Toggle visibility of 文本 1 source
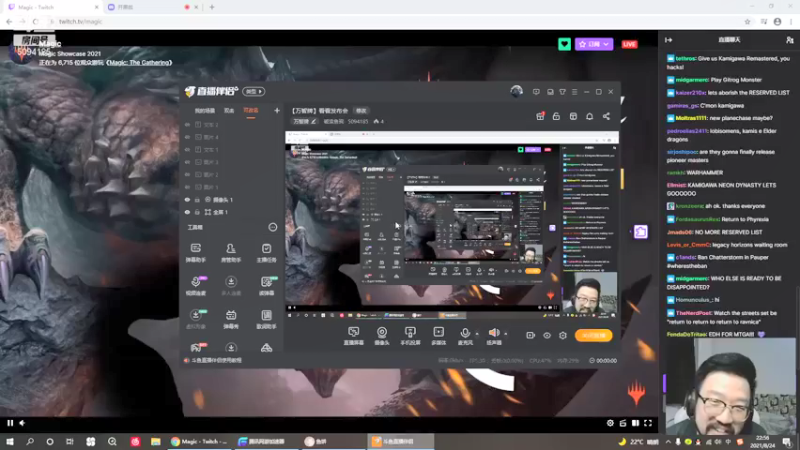 point(187,149)
